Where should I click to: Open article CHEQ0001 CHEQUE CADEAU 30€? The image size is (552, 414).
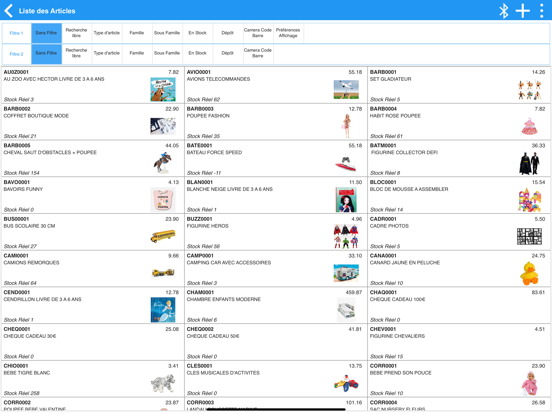click(x=93, y=343)
